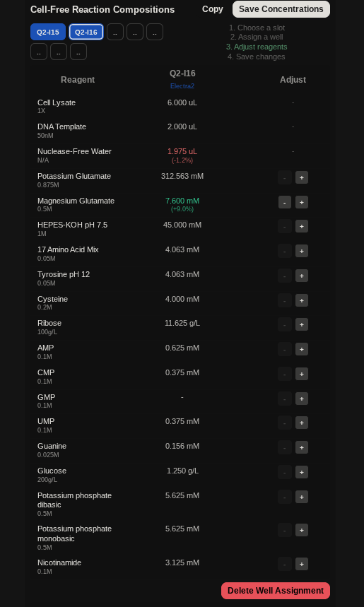Viewport: 364px width, 607px height.
Task: Select the Q2-I15 slot
Action: pyautogui.click(x=48, y=32)
